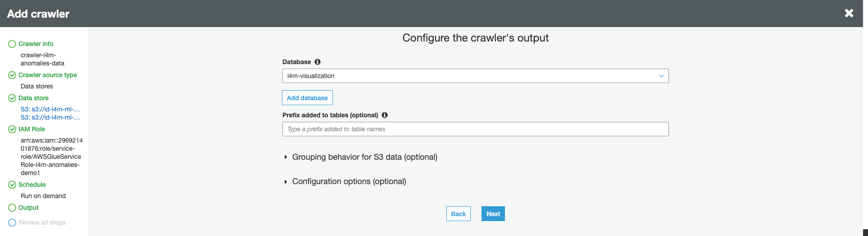Click the Back button
This screenshot has height=236, width=868.
point(459,214)
